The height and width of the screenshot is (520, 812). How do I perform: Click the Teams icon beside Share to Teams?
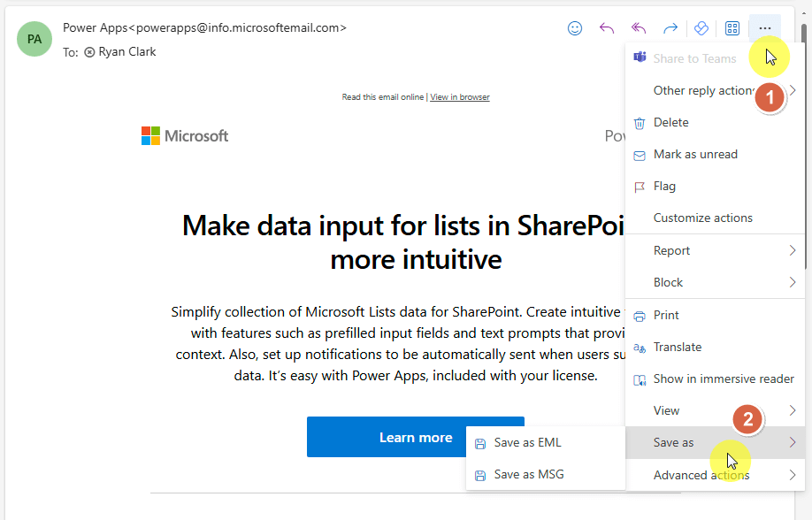640,57
